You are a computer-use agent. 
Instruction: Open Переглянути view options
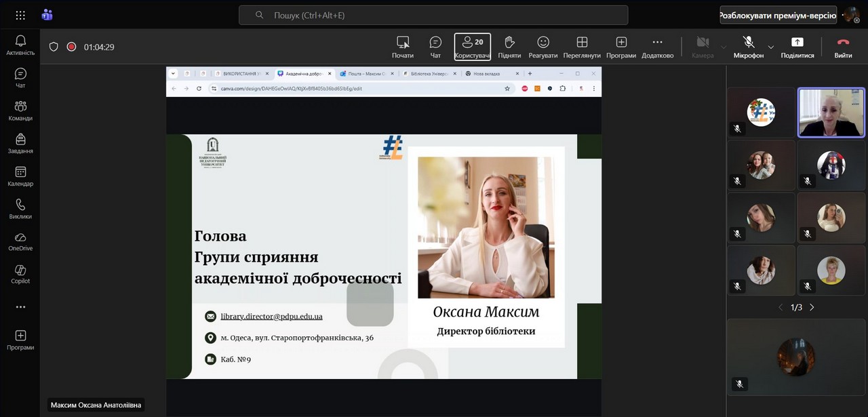(x=582, y=47)
